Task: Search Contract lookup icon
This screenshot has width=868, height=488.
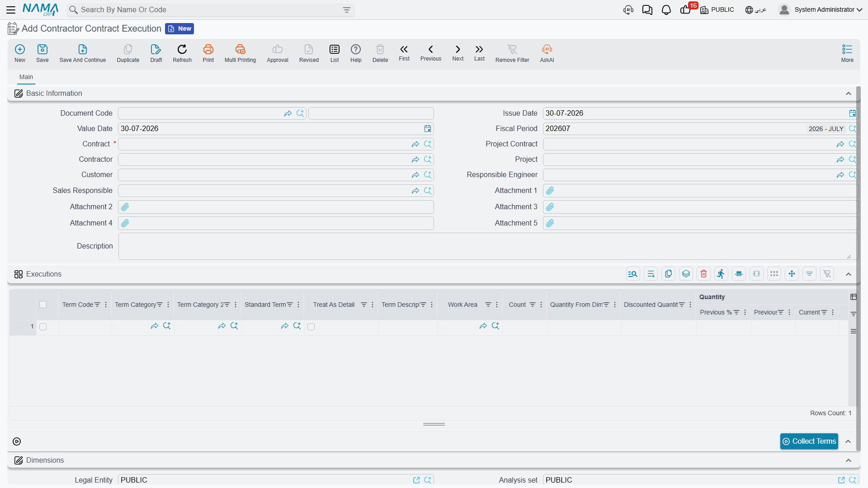Action: click(x=428, y=144)
